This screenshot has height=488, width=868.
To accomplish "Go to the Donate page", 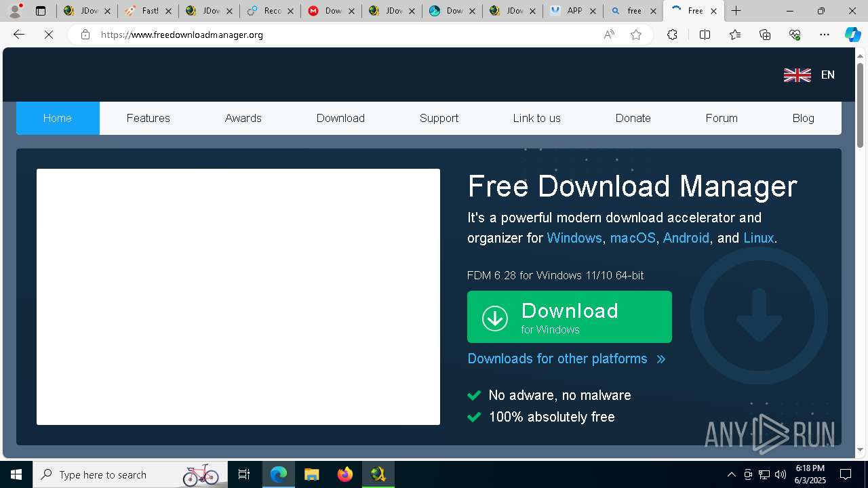I will pos(633,118).
